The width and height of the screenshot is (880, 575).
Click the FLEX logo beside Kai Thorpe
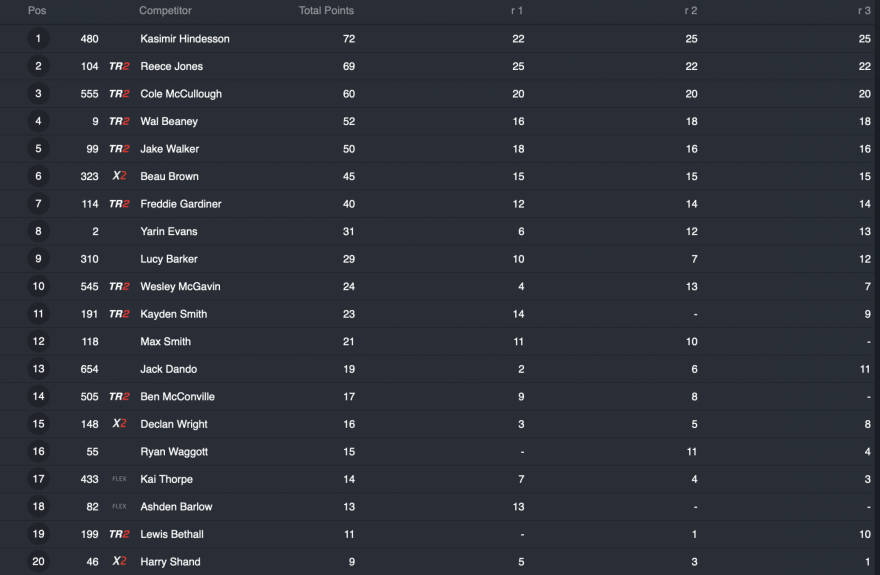[x=119, y=479]
